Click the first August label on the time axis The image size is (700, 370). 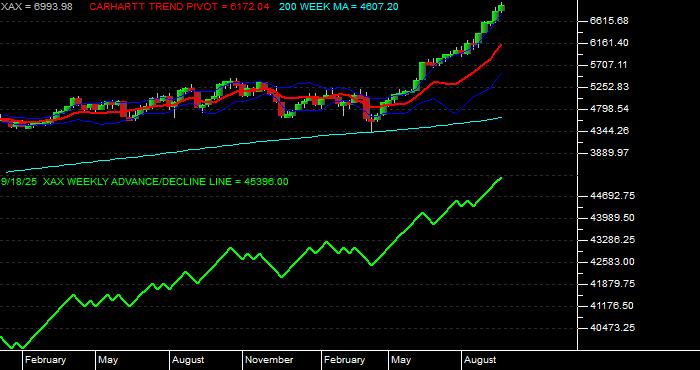point(188,360)
